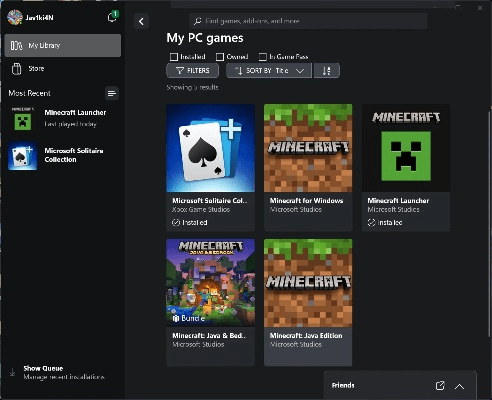Open Minecraft Launcher game tile thumbnail
Screen dimensions: 492x400
[406, 148]
